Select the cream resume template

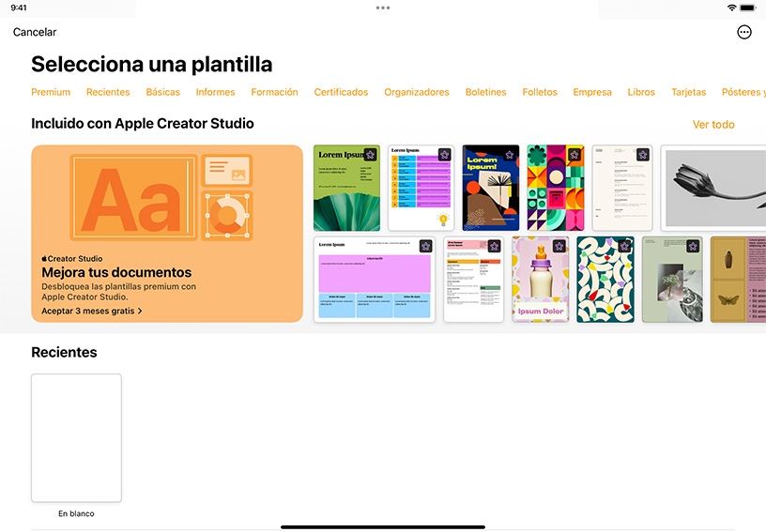tap(622, 188)
